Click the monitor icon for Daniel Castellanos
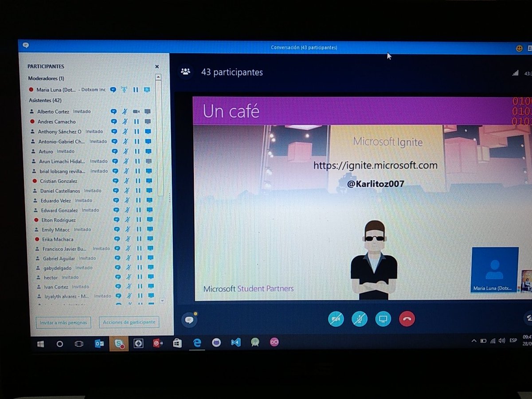The image size is (532, 399). pos(149,191)
